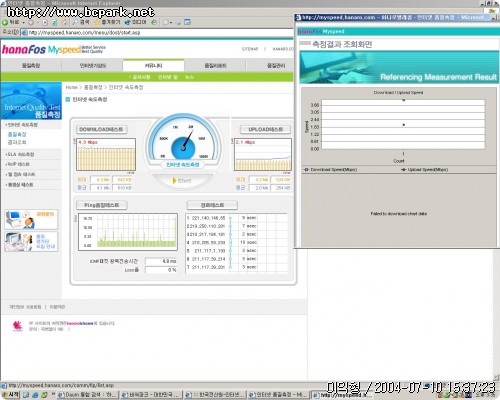This screenshot has width=500, height=400.
Task: Click Upload Speed(Mbps) legend in popup window
Action: pos(425,170)
